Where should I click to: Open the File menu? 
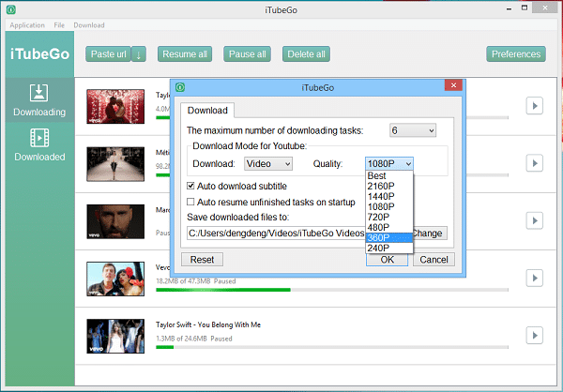coord(59,25)
